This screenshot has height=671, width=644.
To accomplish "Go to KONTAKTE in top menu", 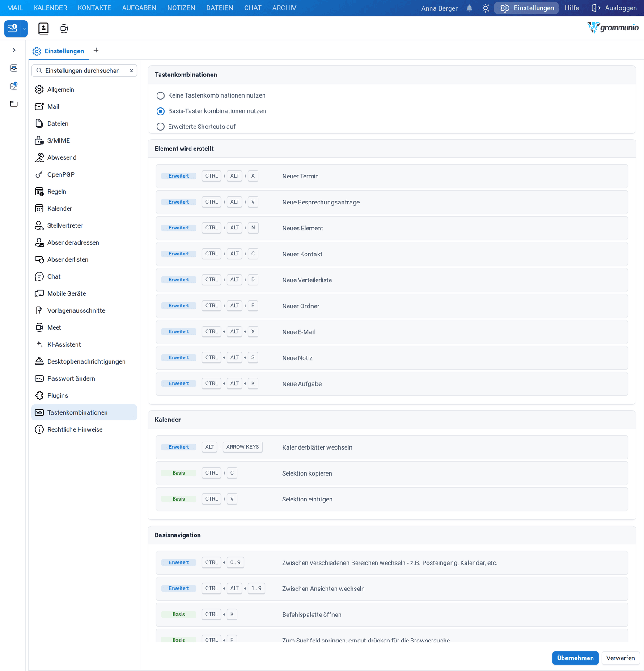I will (94, 8).
